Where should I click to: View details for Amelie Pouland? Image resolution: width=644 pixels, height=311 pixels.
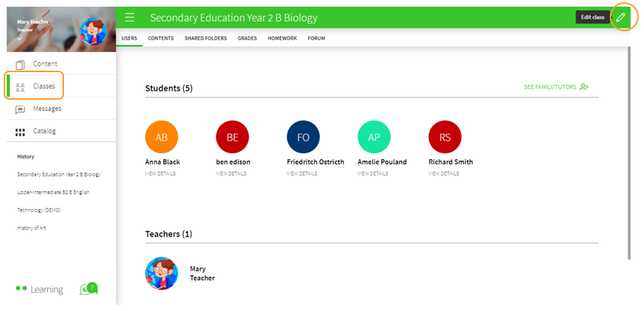click(372, 173)
